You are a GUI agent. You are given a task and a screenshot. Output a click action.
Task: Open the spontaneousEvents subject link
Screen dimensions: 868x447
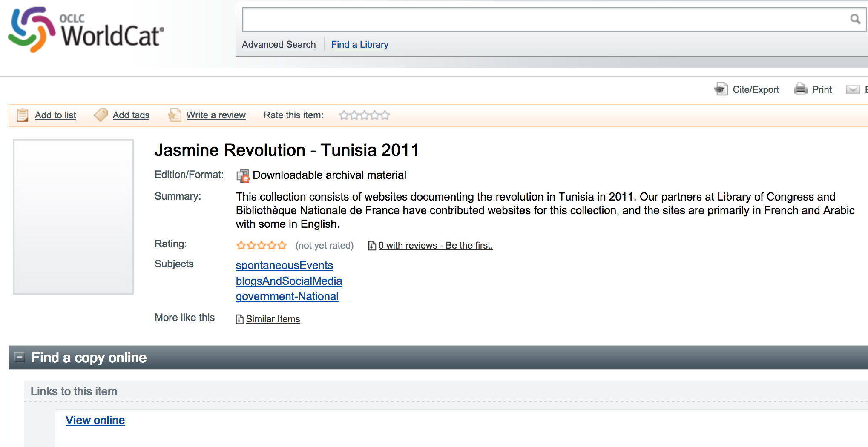pos(284,265)
